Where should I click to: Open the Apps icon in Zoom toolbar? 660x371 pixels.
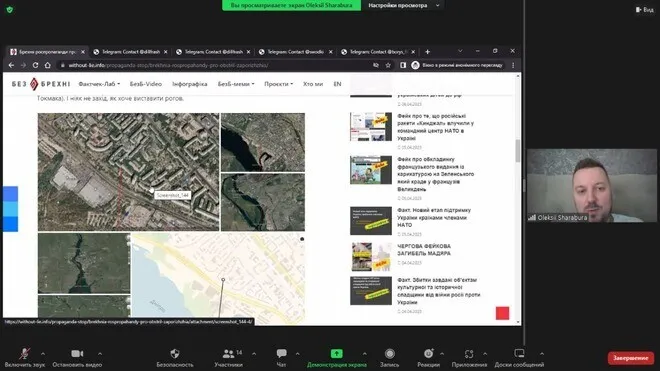click(469, 354)
